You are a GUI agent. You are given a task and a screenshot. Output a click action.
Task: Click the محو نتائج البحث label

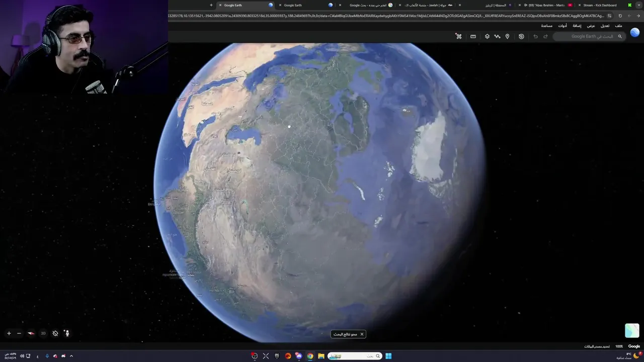click(345, 334)
